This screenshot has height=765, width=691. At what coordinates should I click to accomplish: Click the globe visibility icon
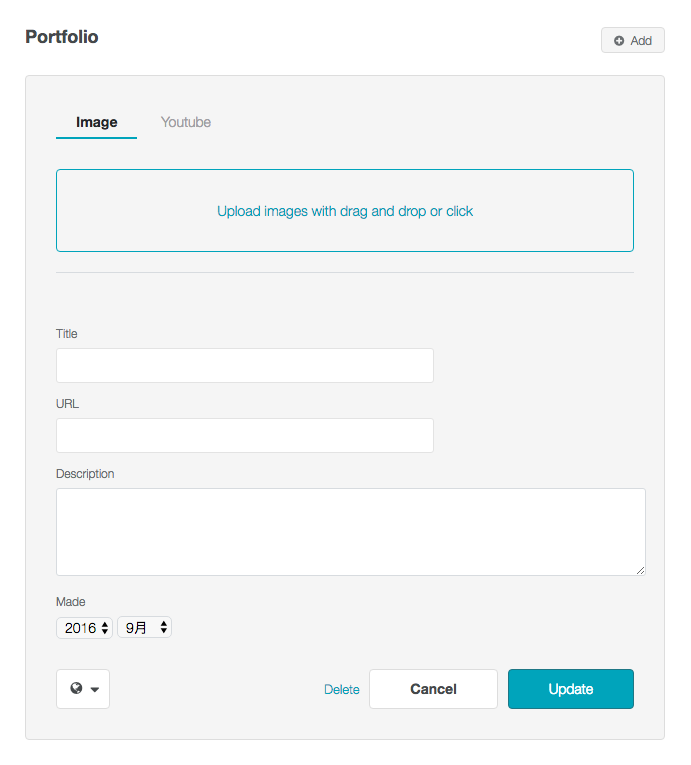76,688
